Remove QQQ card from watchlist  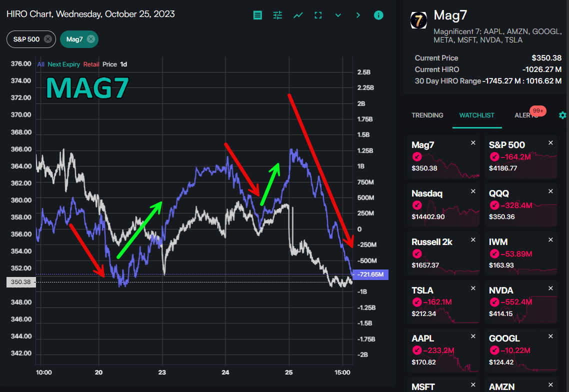point(550,191)
